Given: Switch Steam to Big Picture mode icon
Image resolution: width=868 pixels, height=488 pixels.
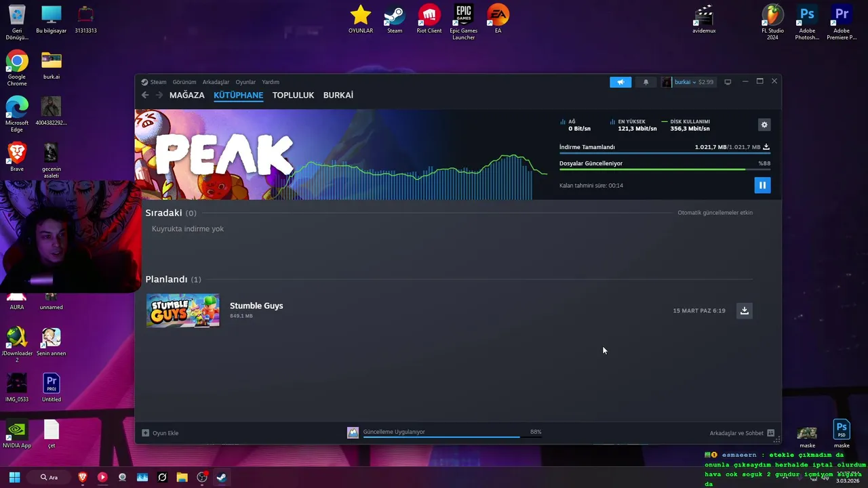Looking at the screenshot, I should pos(728,82).
